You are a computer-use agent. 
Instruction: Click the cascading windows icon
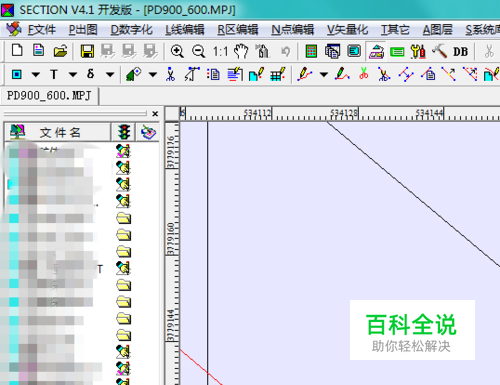[x=332, y=52]
